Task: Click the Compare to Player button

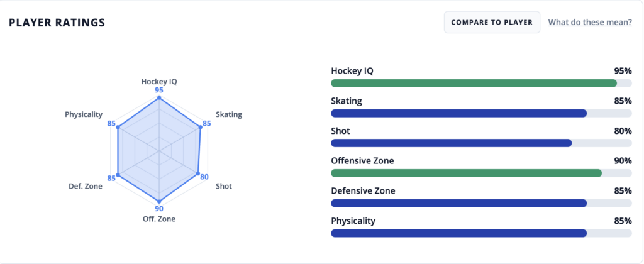Action: 492,22
